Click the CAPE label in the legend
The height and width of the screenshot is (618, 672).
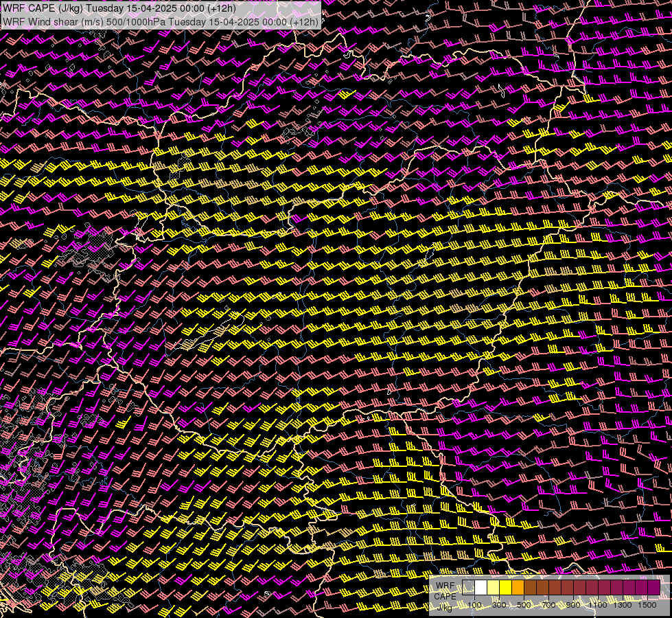445,597
